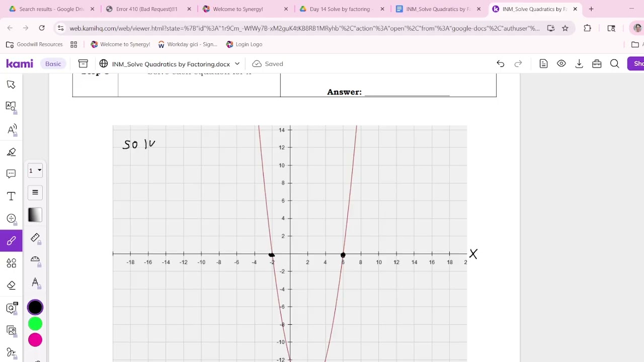Viewport: 644px width, 362px height.
Task: Open a new browser tab
Action: pyautogui.click(x=591, y=9)
